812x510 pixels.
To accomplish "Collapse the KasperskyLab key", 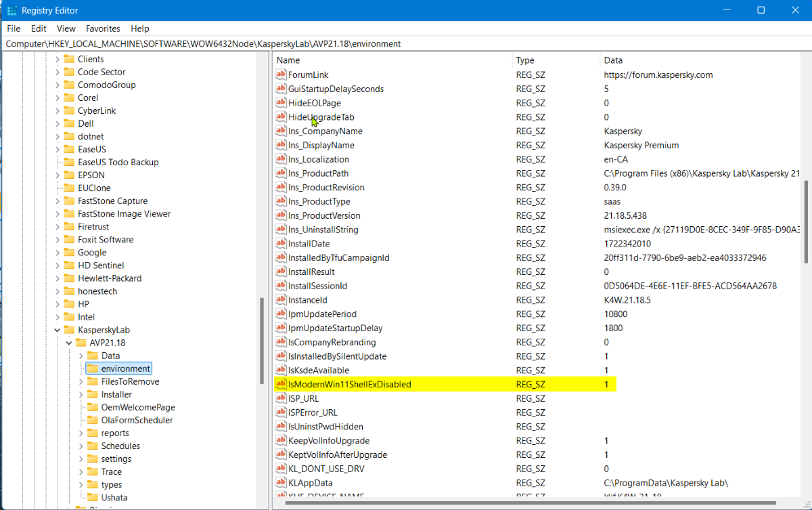I will [57, 330].
